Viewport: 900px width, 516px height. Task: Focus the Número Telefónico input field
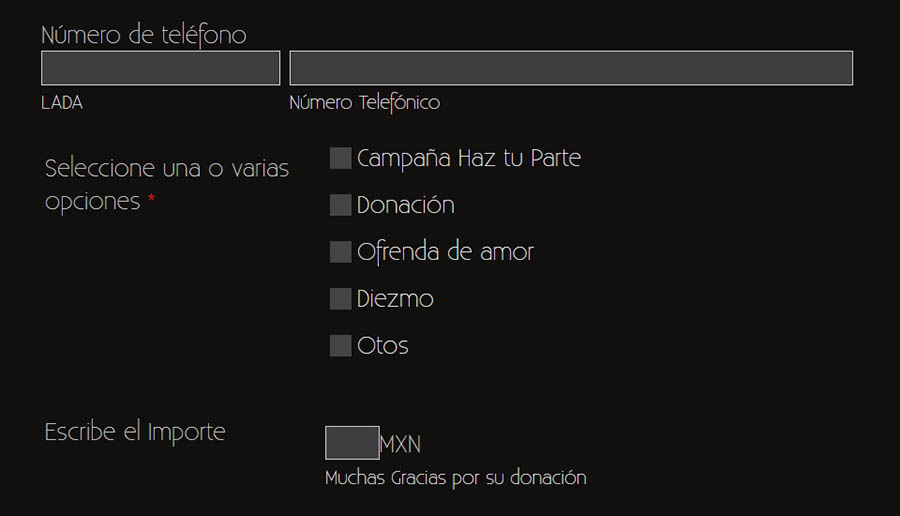571,68
